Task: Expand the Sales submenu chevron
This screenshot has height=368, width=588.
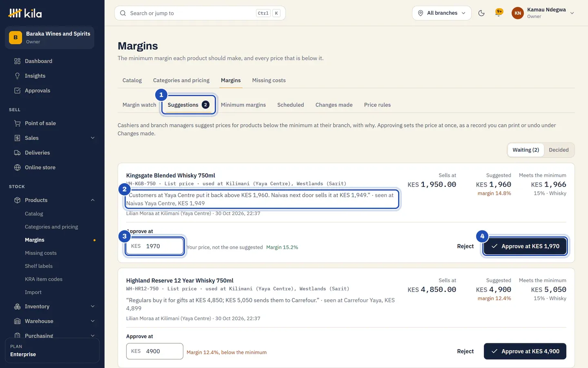Action: pyautogui.click(x=93, y=138)
